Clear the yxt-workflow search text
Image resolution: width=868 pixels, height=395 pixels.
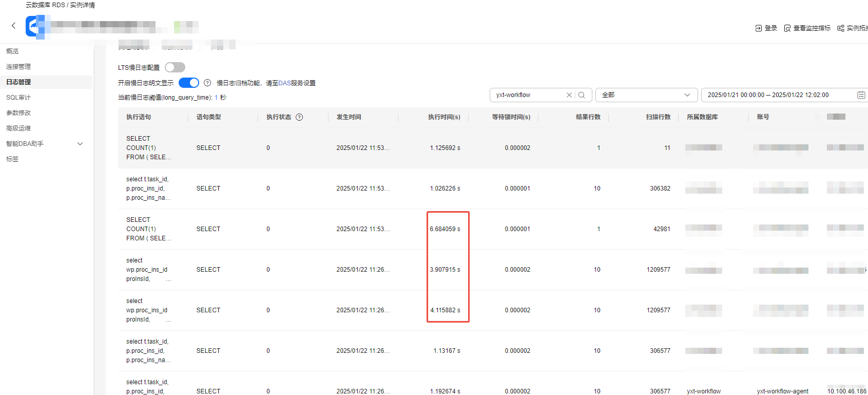569,95
